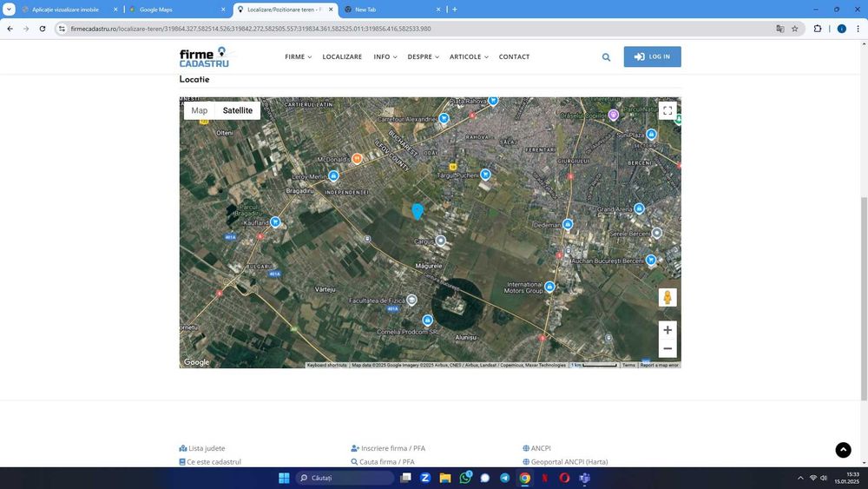Viewport: 868px width, 489px height.
Task: Open Chrome profile avatar
Action: (x=841, y=29)
